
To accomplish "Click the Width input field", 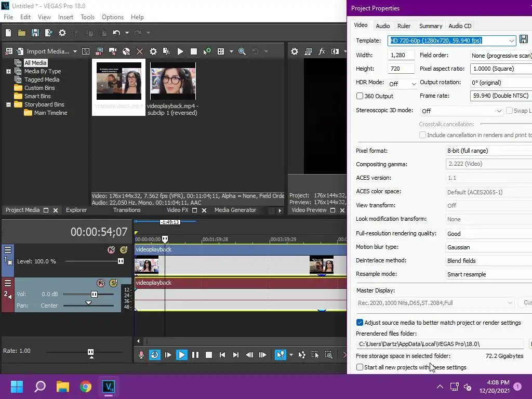I will (401, 55).
